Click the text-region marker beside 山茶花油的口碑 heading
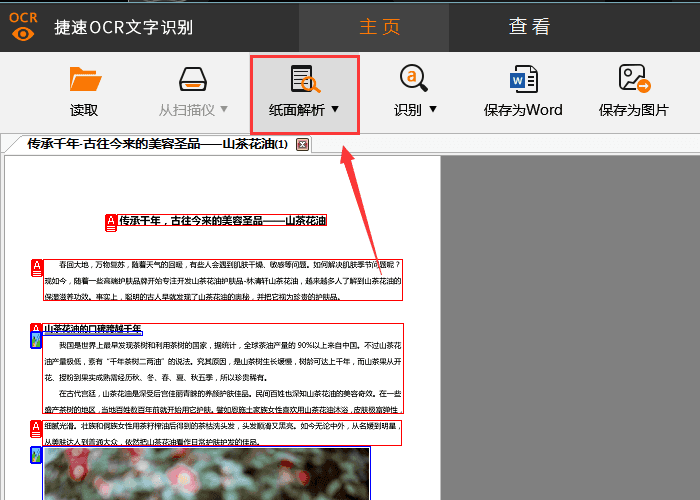The height and width of the screenshot is (500, 700). [36, 328]
